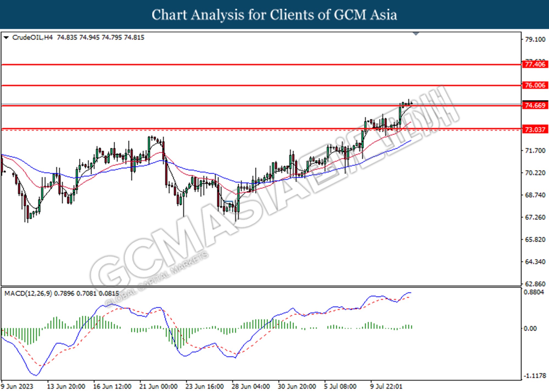Click the 67.260 price axis value

[x=535, y=217]
